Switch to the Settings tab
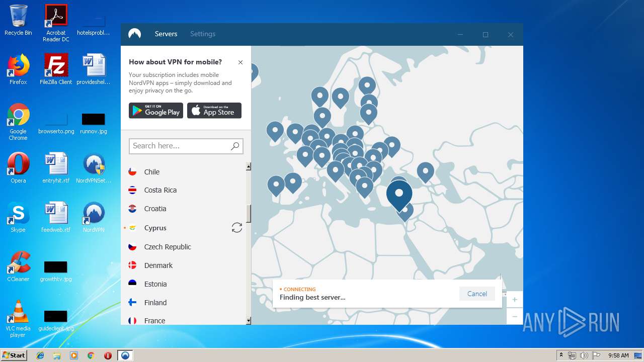The height and width of the screenshot is (362, 644). coord(203,34)
